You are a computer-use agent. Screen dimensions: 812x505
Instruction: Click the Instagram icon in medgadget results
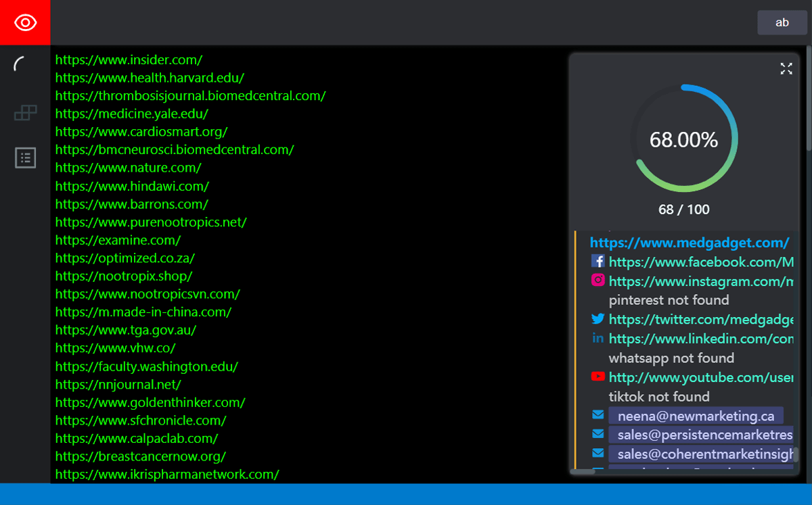point(597,280)
